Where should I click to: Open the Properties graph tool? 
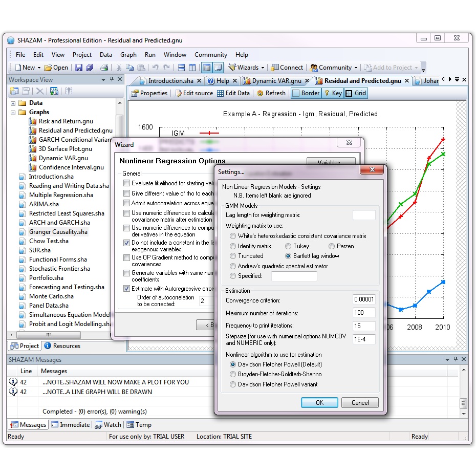point(149,93)
